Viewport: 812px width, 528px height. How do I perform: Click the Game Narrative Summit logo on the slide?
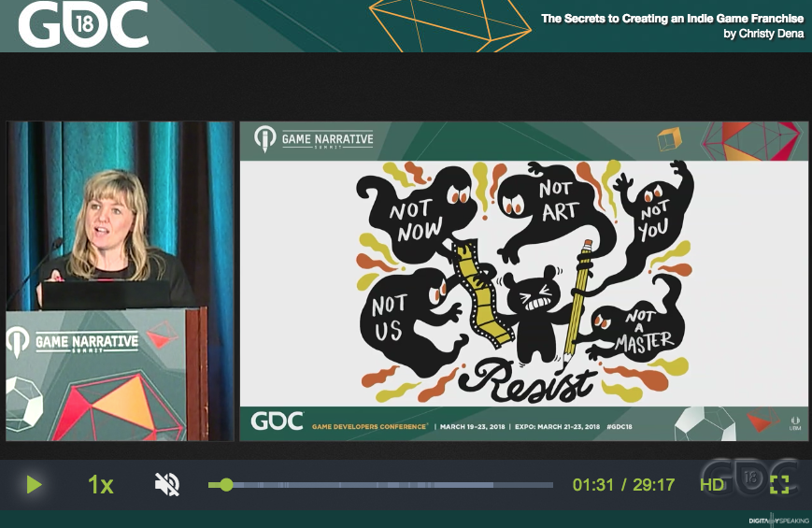[x=313, y=139]
